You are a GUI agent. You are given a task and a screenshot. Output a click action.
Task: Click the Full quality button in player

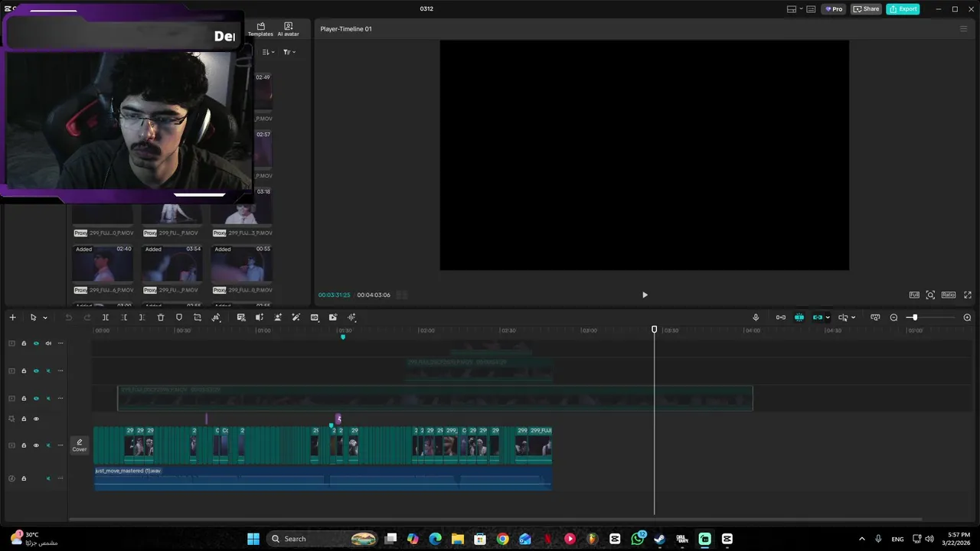pos(914,295)
